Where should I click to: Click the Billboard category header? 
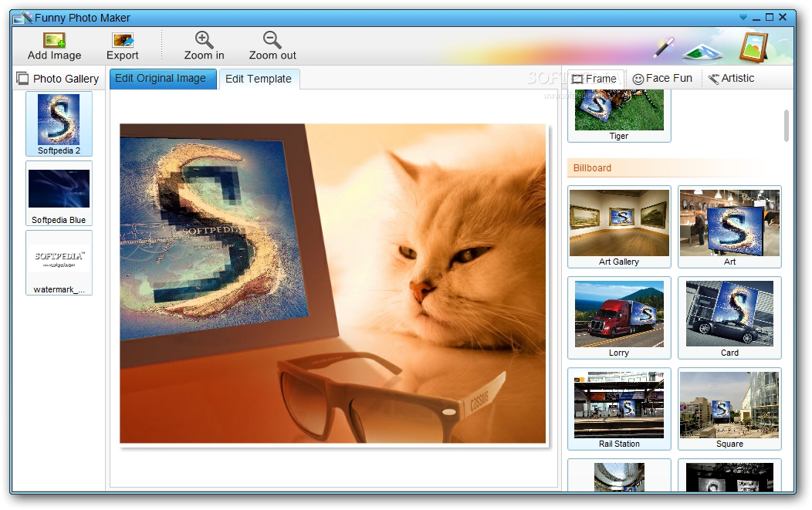coord(673,167)
